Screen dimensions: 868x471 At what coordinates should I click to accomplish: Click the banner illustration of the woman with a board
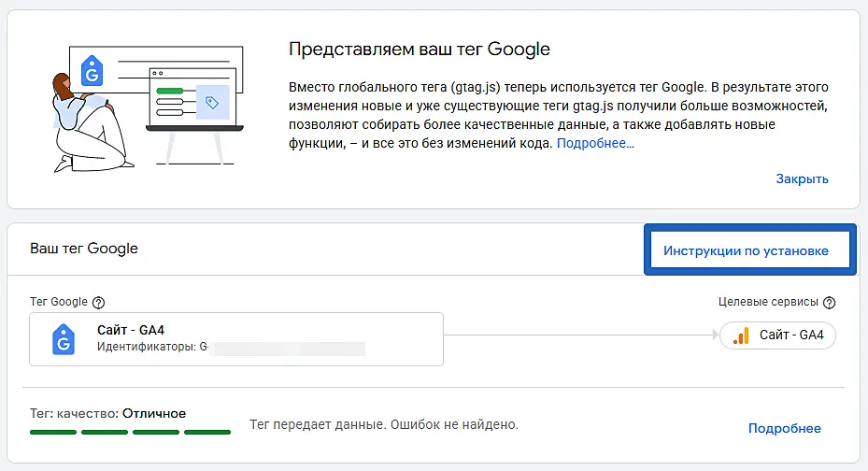(x=148, y=109)
